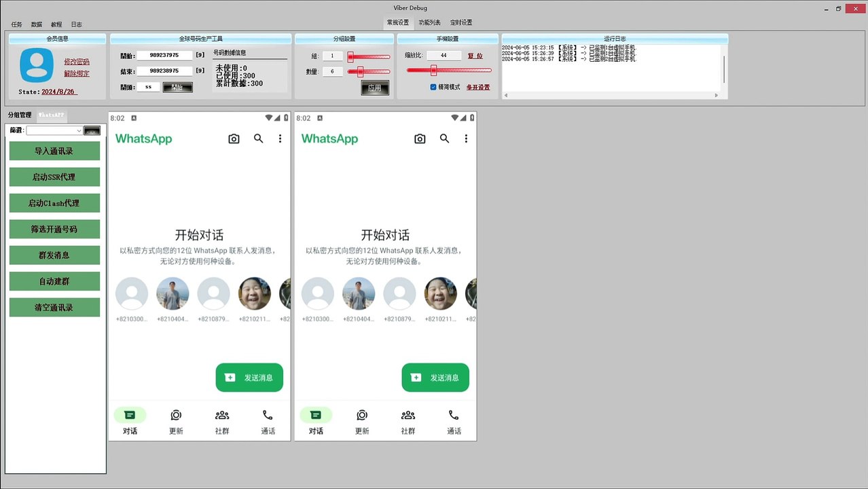Click the 缩放比 zoom ratio slider

(x=449, y=70)
